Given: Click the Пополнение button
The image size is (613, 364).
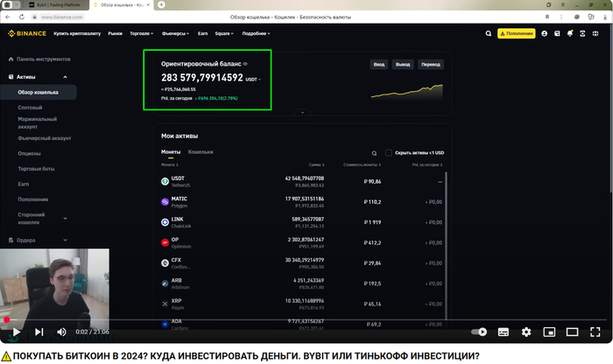Looking at the screenshot, I should coord(517,33).
